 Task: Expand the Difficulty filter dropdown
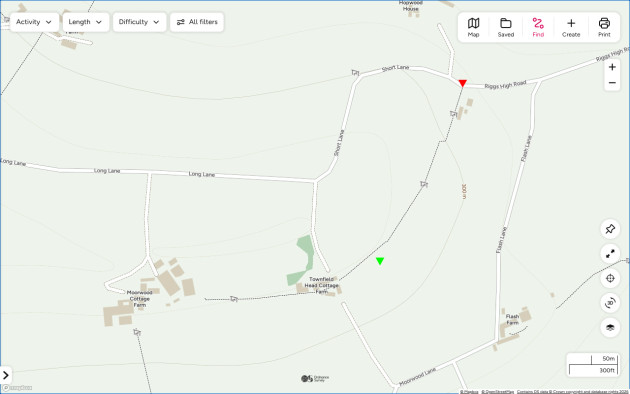139,22
